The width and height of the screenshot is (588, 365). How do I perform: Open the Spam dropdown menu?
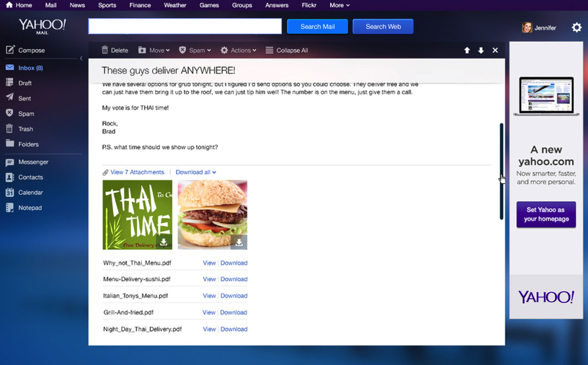pyautogui.click(x=195, y=50)
